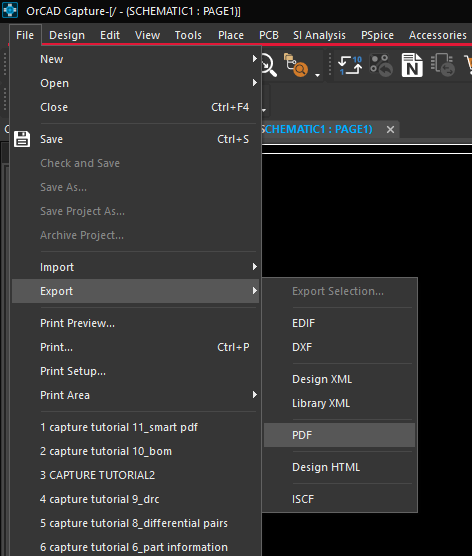Expand the Open submenu arrow
The image size is (472, 556).
tap(255, 83)
